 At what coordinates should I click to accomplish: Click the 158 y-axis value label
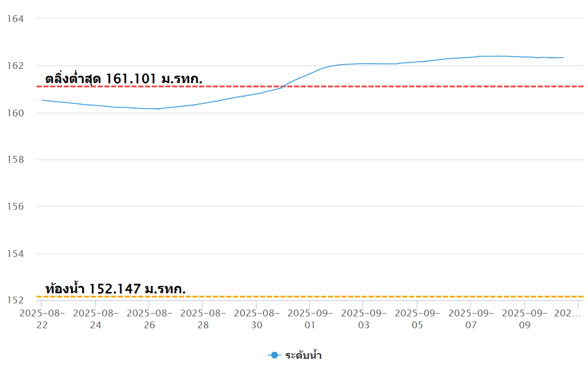pos(14,160)
